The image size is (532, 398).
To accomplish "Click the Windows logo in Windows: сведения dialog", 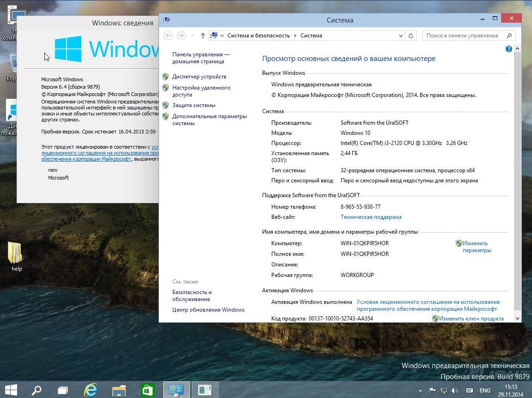I will click(x=68, y=49).
